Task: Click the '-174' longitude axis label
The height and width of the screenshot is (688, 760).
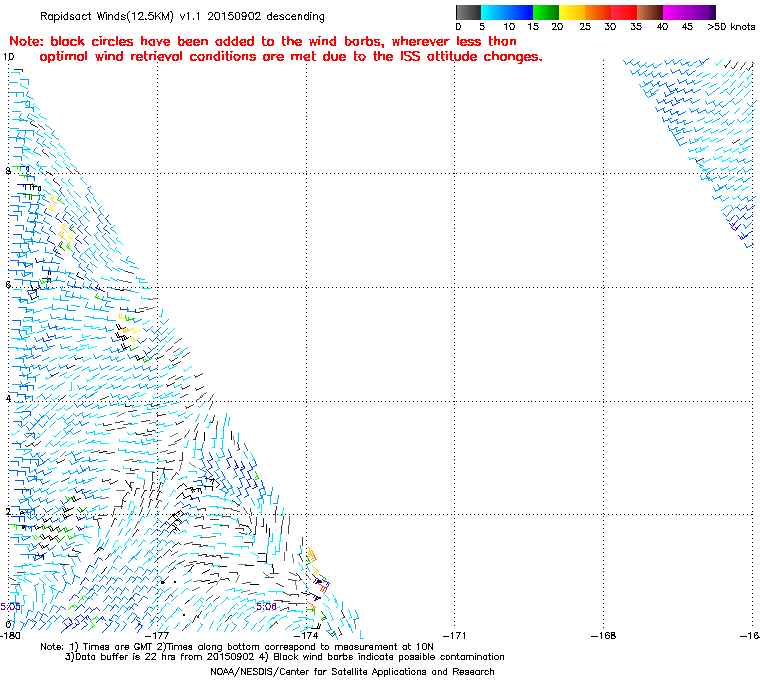Action: click(x=306, y=635)
